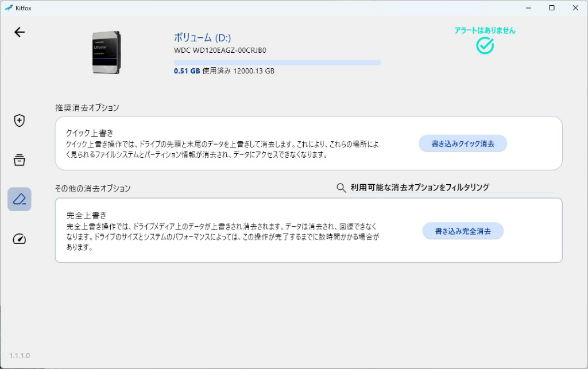588x369 pixels.
Task: Click the ボリューム (D:) drive title
Action: tap(203, 37)
